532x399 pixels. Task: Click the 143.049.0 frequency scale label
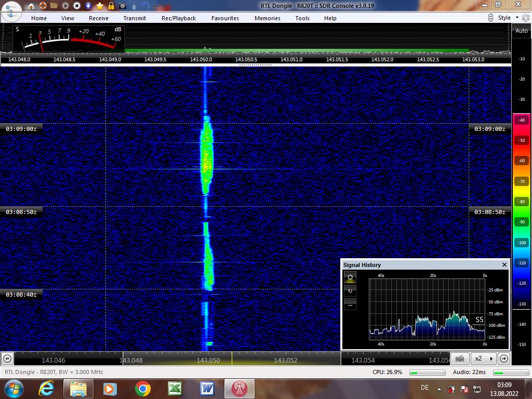click(x=110, y=59)
